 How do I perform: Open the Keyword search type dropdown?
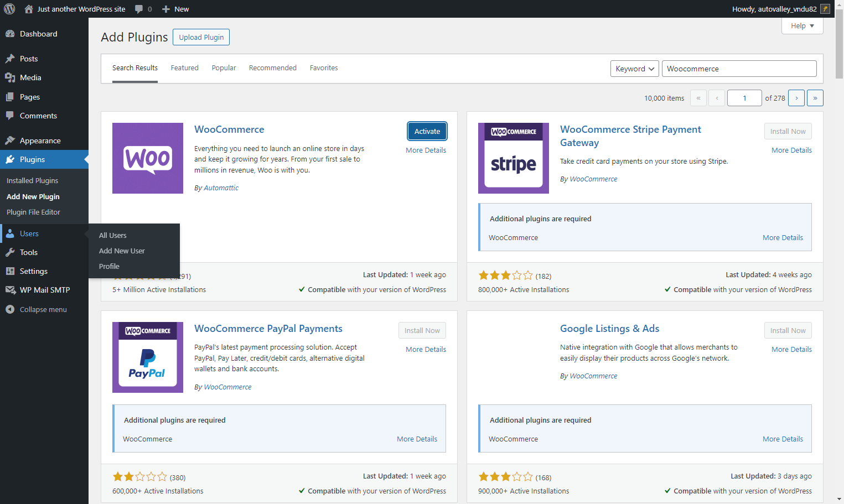[635, 69]
